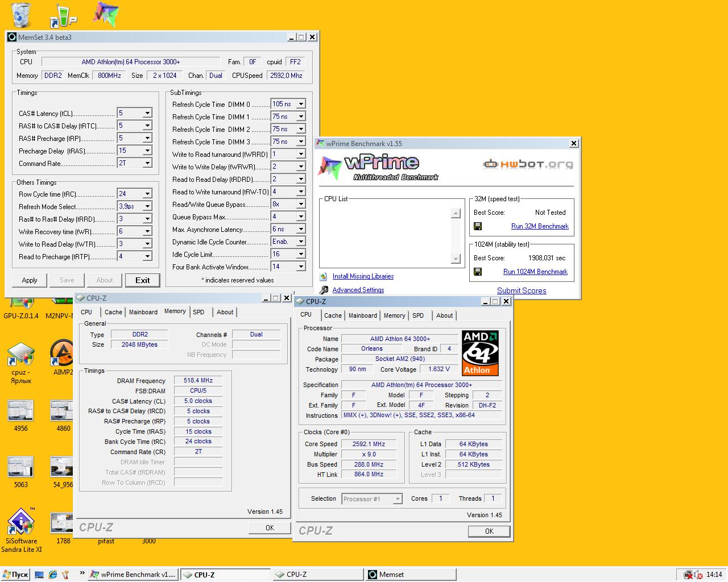The image size is (728, 582).
Task: Click About button in MemSet
Action: [105, 280]
